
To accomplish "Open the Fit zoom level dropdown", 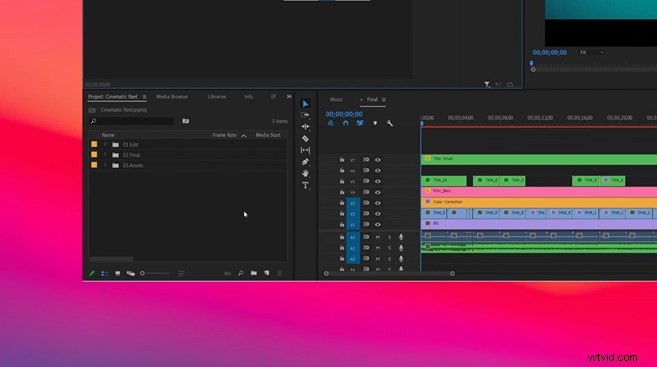I will coord(592,52).
